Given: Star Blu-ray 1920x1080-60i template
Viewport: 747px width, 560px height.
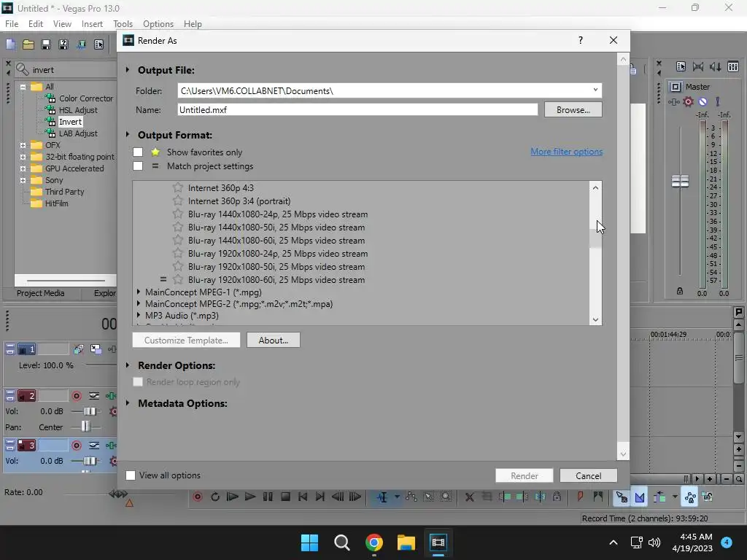Looking at the screenshot, I should (178, 279).
